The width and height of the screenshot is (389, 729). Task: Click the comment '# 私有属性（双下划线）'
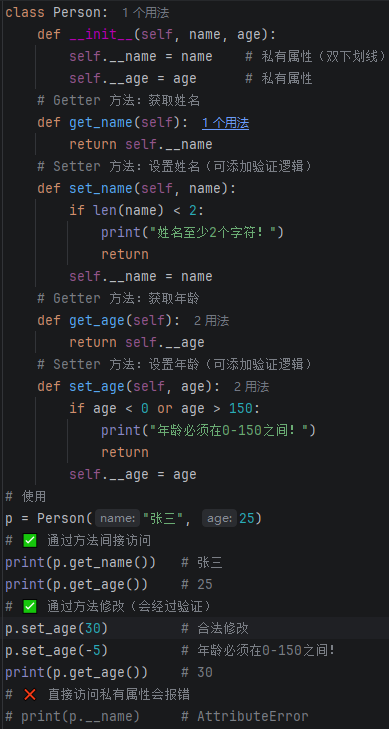(x=315, y=57)
